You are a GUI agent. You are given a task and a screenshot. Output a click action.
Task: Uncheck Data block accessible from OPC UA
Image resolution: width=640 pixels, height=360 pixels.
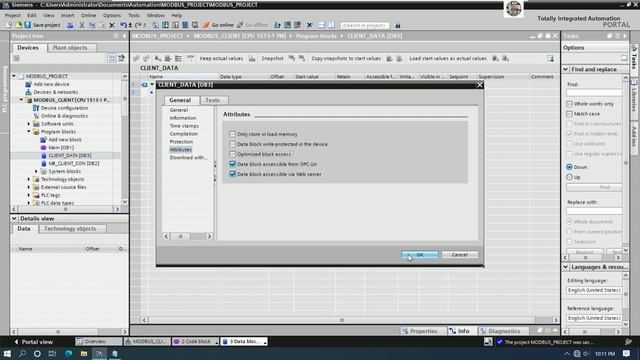(x=233, y=164)
